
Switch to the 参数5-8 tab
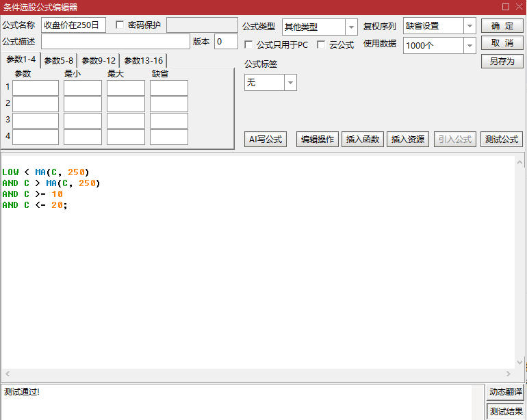pos(59,60)
